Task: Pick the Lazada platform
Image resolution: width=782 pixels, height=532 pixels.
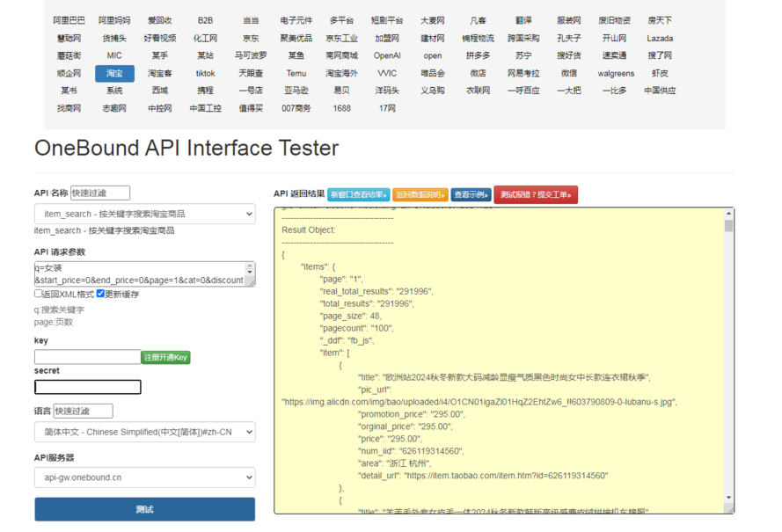Action: pos(660,38)
